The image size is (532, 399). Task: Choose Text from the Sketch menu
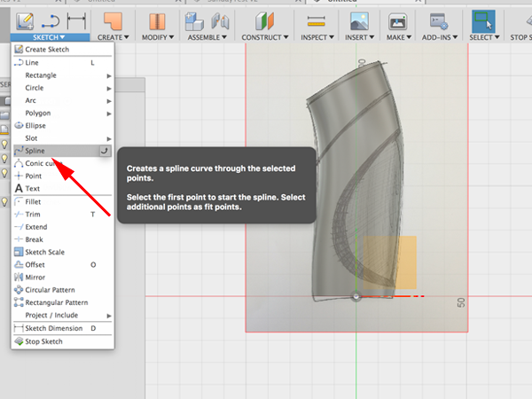pyautogui.click(x=62, y=188)
